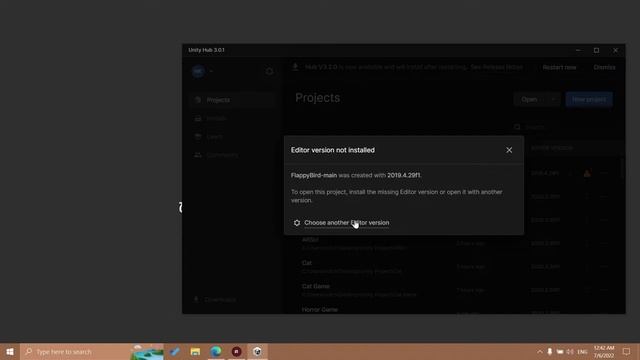Open Microsoft Edge from the taskbar
Screen dimensions: 640x360
point(216,351)
